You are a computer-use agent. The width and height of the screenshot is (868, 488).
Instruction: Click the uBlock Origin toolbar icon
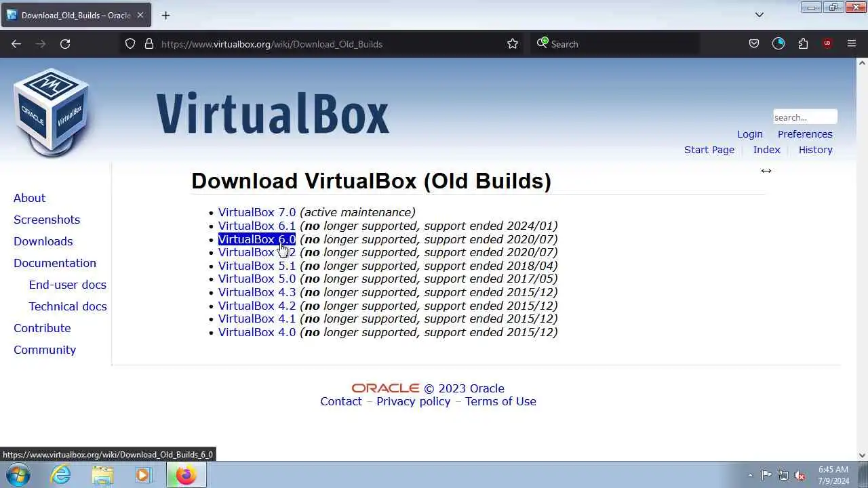pyautogui.click(x=827, y=43)
